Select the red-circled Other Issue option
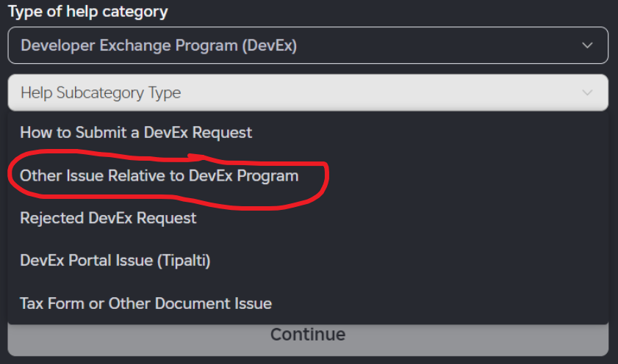Image resolution: width=618 pixels, height=364 pixels. 159,176
